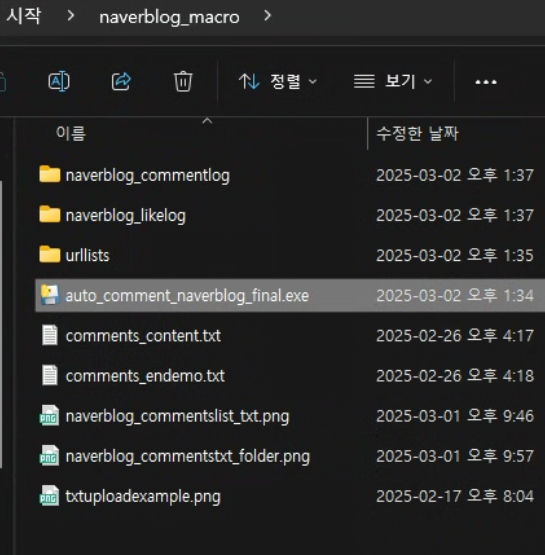545x555 pixels.
Task: Sort by the 이름 column header
Action: [71, 133]
